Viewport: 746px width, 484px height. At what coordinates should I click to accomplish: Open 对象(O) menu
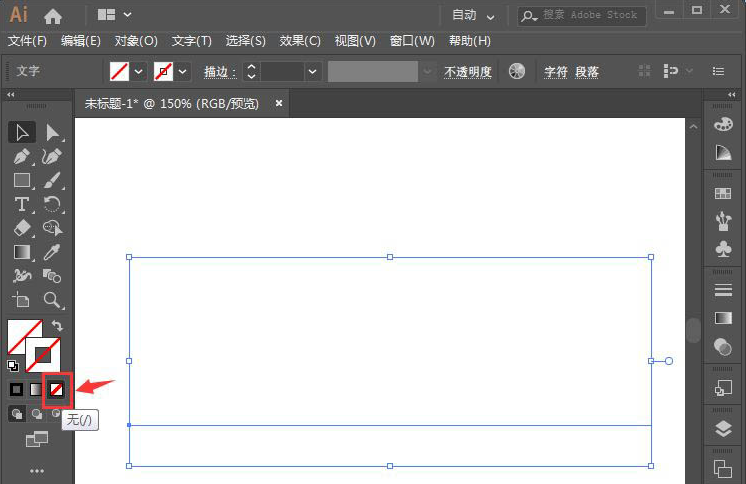coord(136,41)
